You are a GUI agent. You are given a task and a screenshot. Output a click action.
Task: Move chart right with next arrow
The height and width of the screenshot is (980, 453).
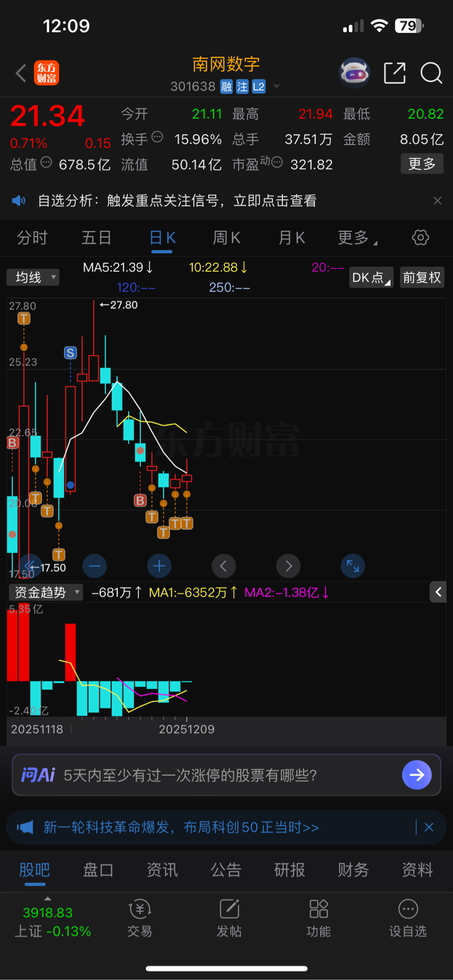[288, 566]
